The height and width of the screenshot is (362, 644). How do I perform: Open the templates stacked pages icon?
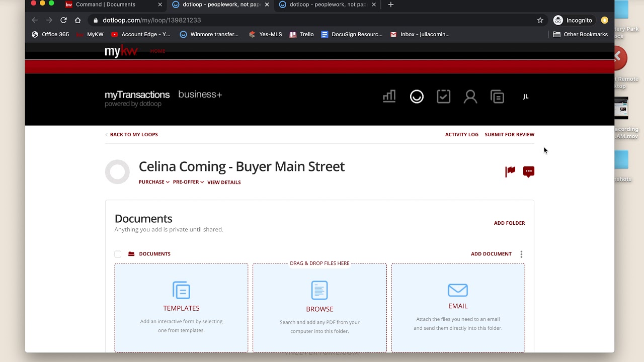[497, 97]
